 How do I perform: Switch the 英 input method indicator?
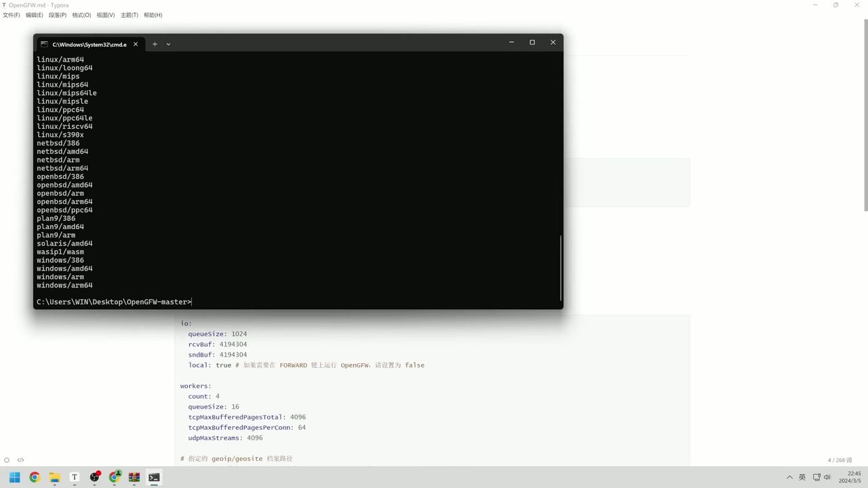(802, 477)
